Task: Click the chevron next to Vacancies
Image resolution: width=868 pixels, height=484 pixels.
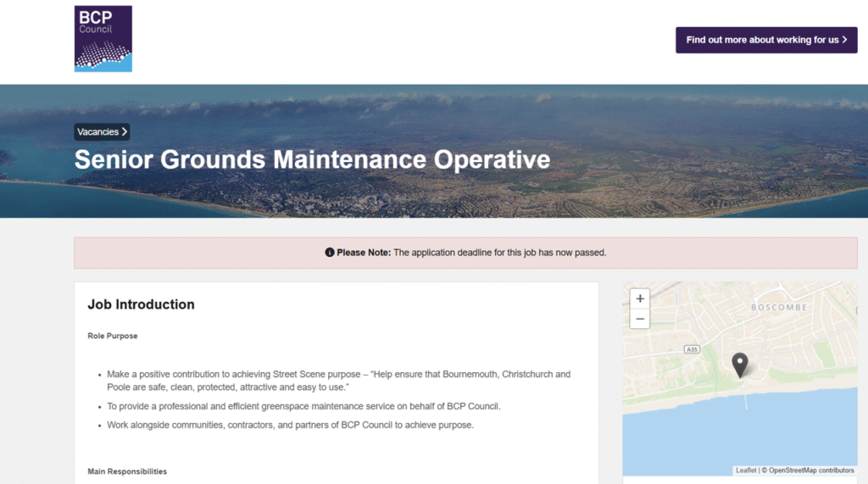Action: (125, 132)
